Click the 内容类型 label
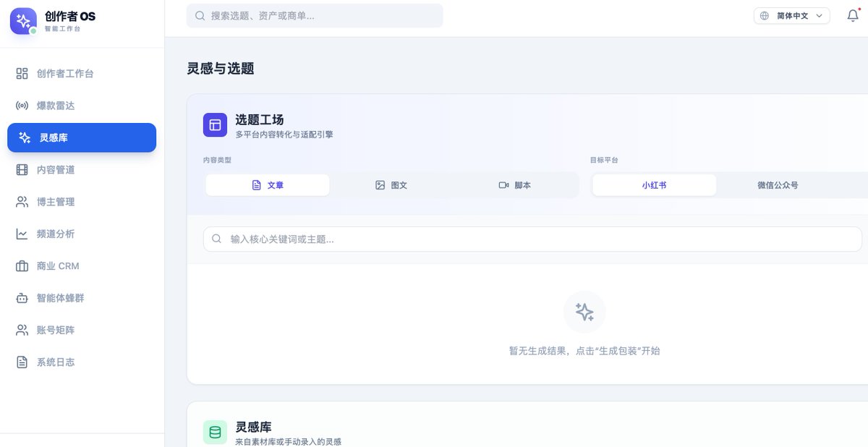868x447 pixels. coord(217,160)
